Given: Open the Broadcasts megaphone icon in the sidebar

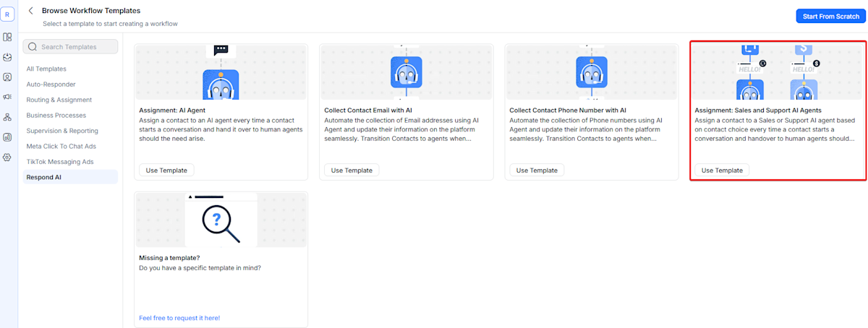Looking at the screenshot, I should tap(8, 97).
